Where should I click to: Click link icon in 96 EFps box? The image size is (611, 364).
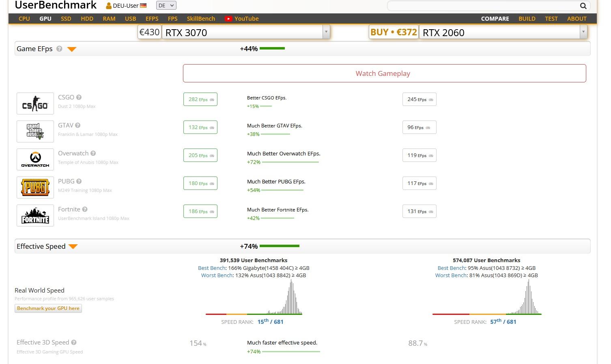coord(428,128)
